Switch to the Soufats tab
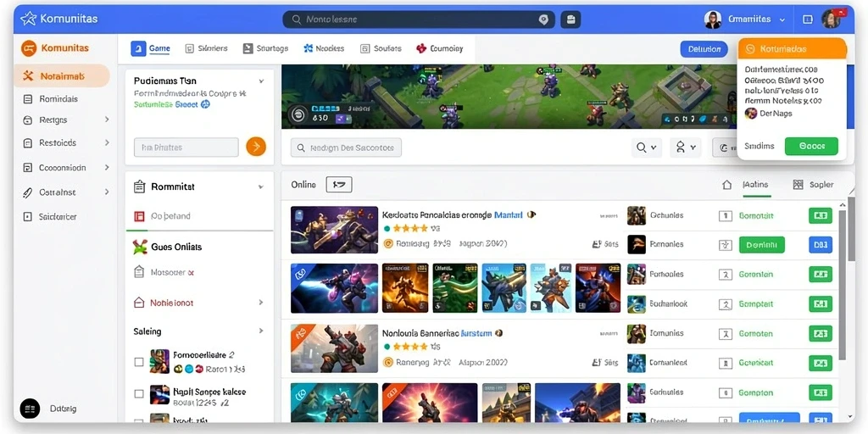Screen dimensions: 868x434 tap(381, 48)
